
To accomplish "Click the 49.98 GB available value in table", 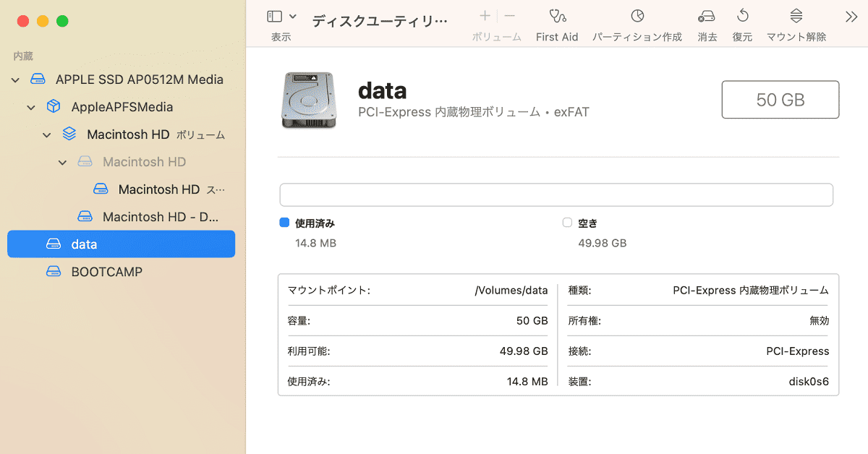I will coord(524,351).
